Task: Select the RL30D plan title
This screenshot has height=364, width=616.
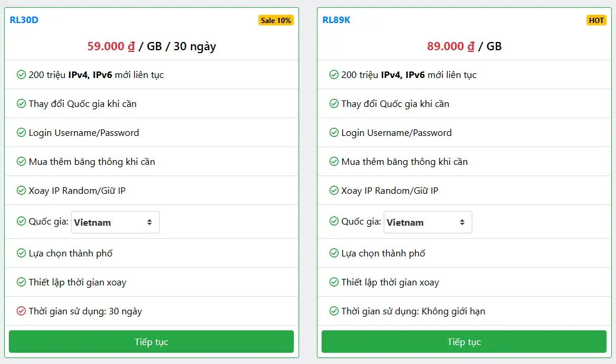Action: [x=25, y=19]
